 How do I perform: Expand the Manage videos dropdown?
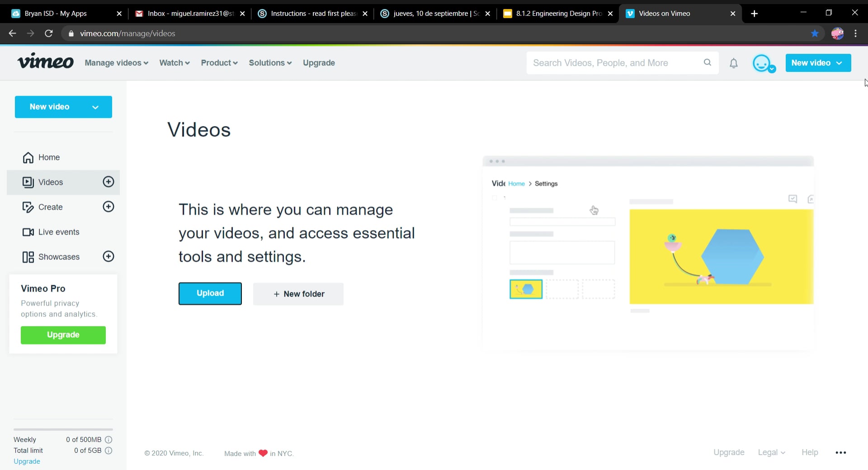click(x=117, y=63)
